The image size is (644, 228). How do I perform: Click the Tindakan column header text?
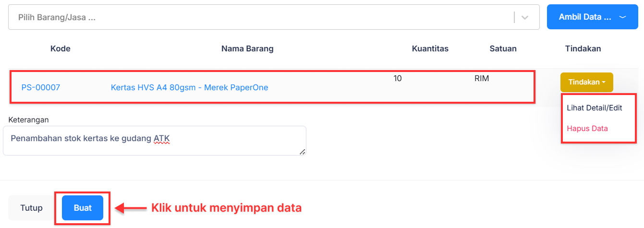(583, 48)
